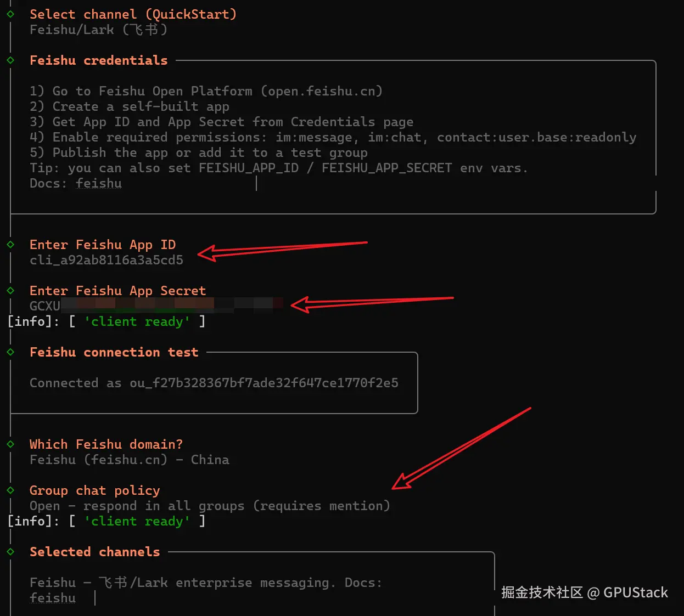The height and width of the screenshot is (616, 684).
Task: Click the diamond marker beside 'Select channel'
Action: point(10,14)
